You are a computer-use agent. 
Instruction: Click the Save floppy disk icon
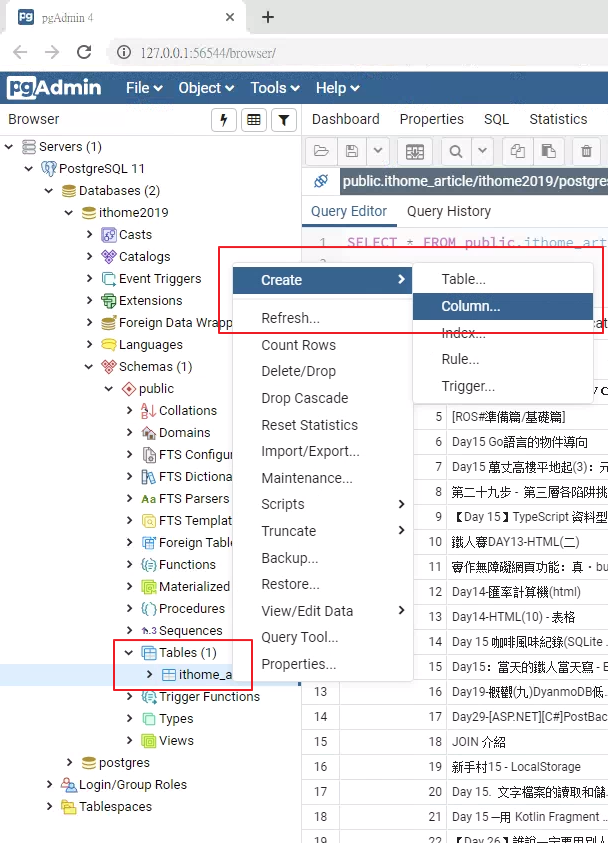pyautogui.click(x=352, y=151)
